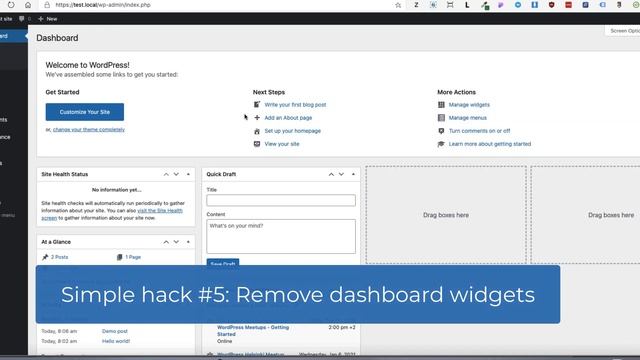The height and width of the screenshot is (360, 640).
Task: Click the L browser extension icon
Action: click(x=467, y=5)
